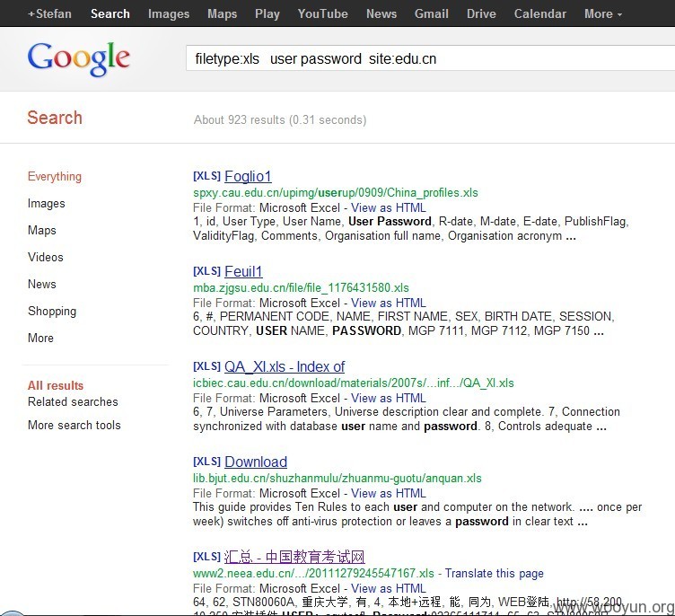The image size is (675, 616).
Task: Open Play in the top bar
Action: pyautogui.click(x=267, y=13)
